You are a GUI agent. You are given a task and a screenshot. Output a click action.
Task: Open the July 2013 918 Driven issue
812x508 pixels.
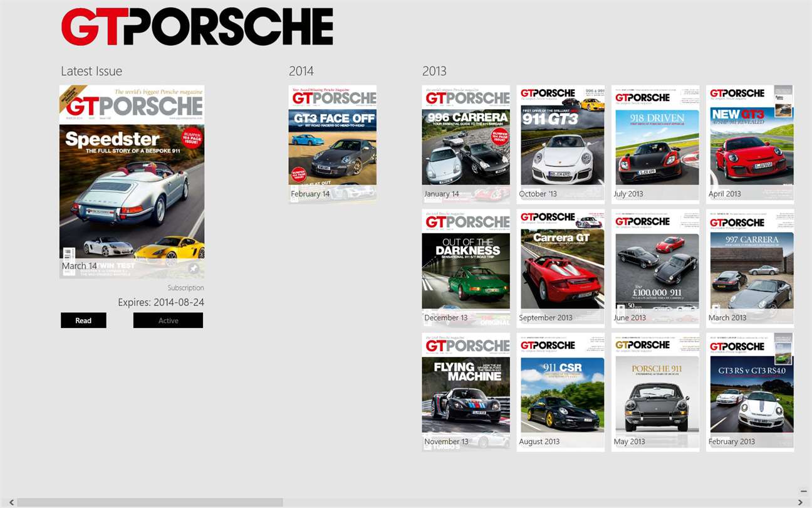(x=655, y=144)
